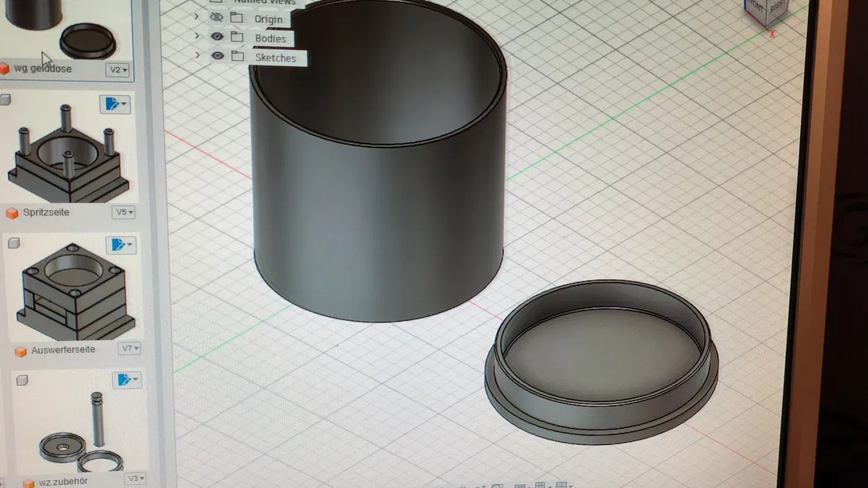Click the orange cube icon beside wz zubehör

pyautogui.click(x=29, y=483)
